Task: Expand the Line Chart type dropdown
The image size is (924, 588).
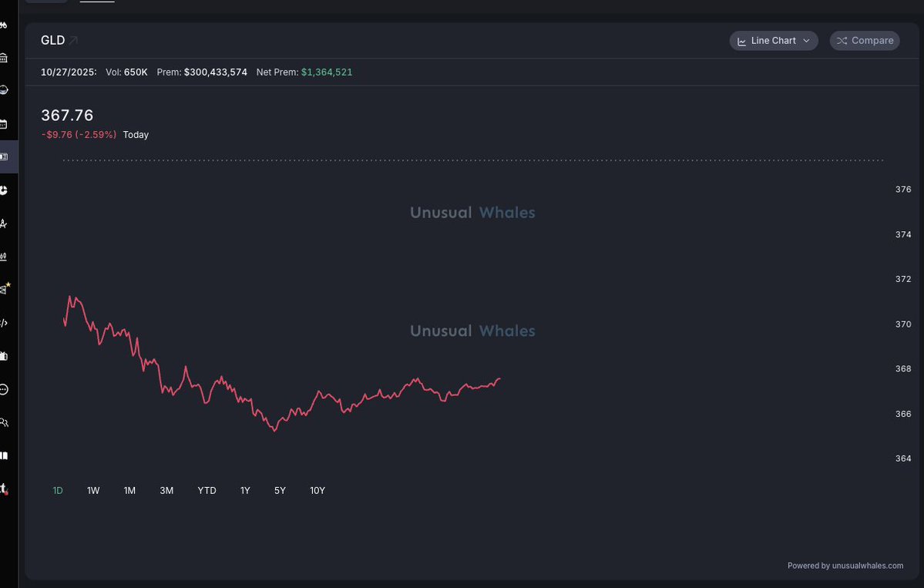Action: tap(773, 41)
